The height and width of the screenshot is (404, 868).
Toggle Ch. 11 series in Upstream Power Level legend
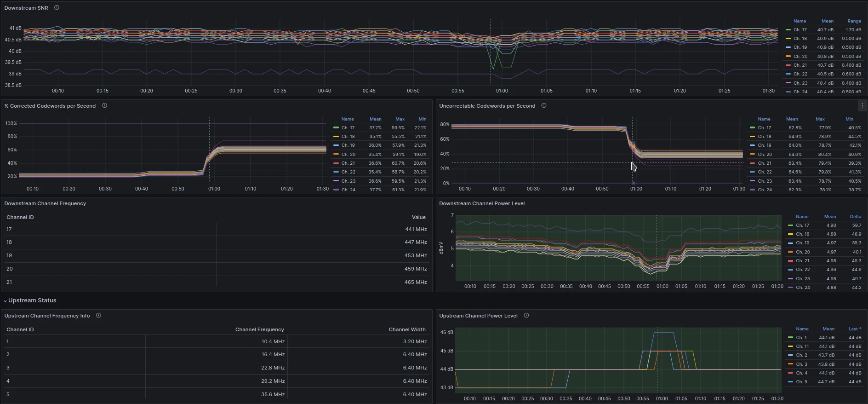pos(802,346)
